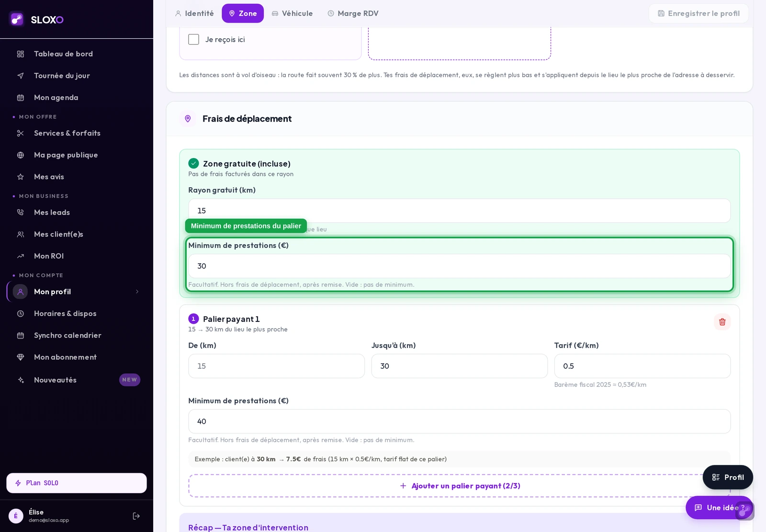Click the Mon agenda calendar icon
766x532 pixels.
coord(21,98)
